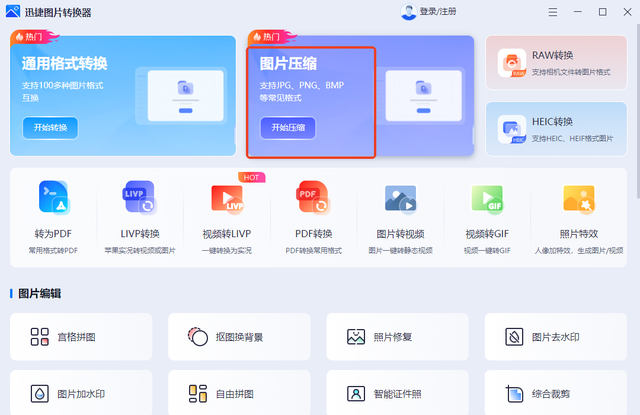Click the HEIC转换 image icon
The image size is (640, 415).
[x=512, y=129]
